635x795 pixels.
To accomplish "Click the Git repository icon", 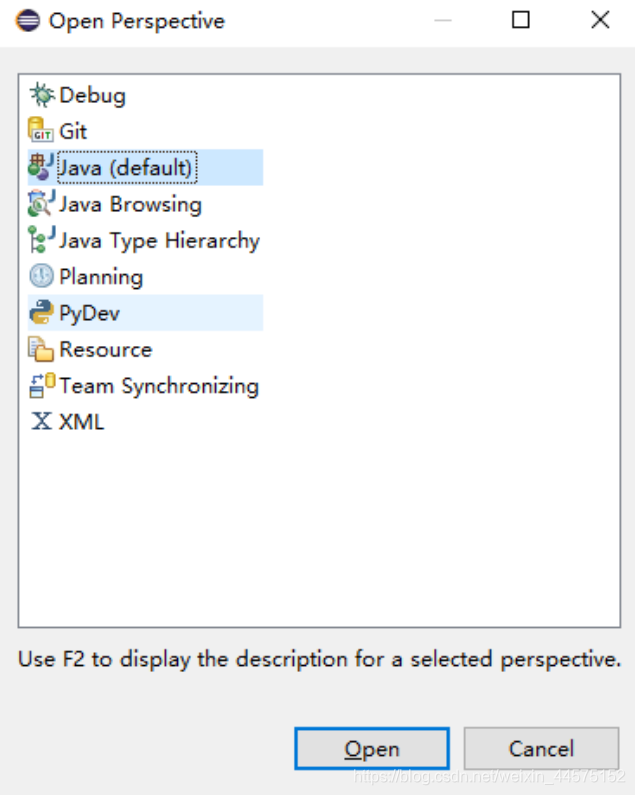I will tap(41, 131).
